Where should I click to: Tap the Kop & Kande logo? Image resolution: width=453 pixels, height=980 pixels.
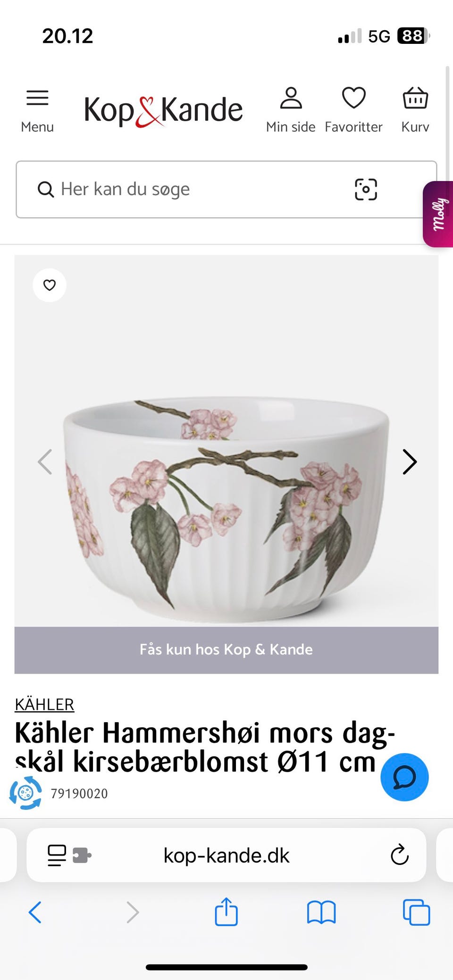tap(163, 111)
